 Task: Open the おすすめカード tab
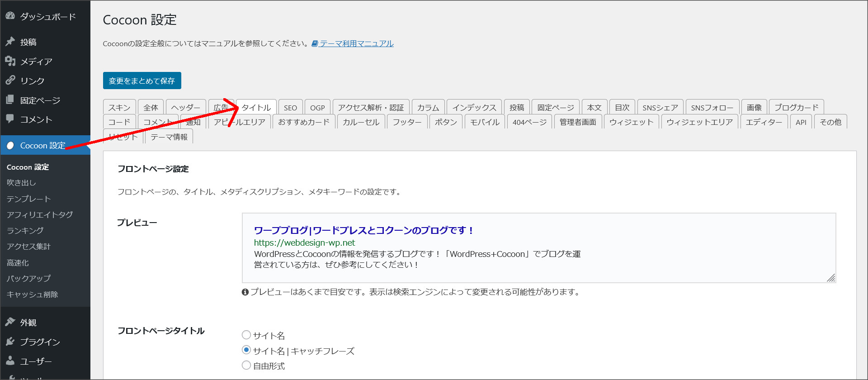pos(304,122)
